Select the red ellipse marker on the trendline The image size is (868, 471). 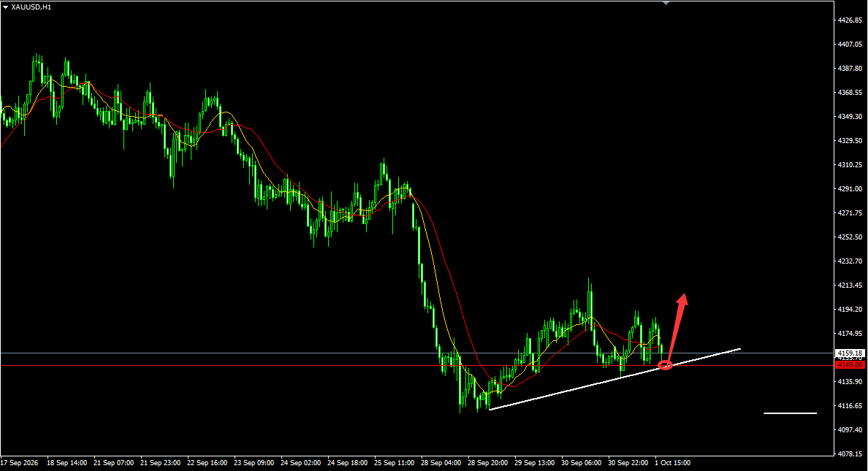pos(665,364)
